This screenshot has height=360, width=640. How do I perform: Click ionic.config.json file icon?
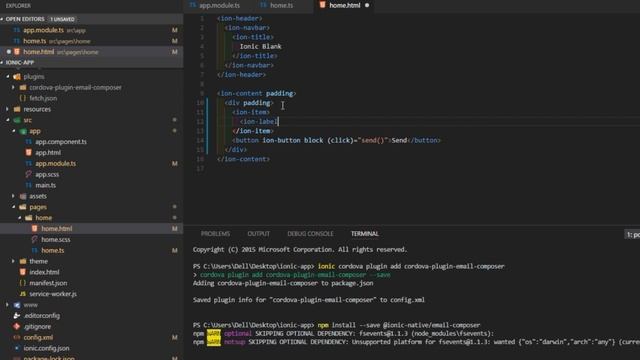[17, 348]
